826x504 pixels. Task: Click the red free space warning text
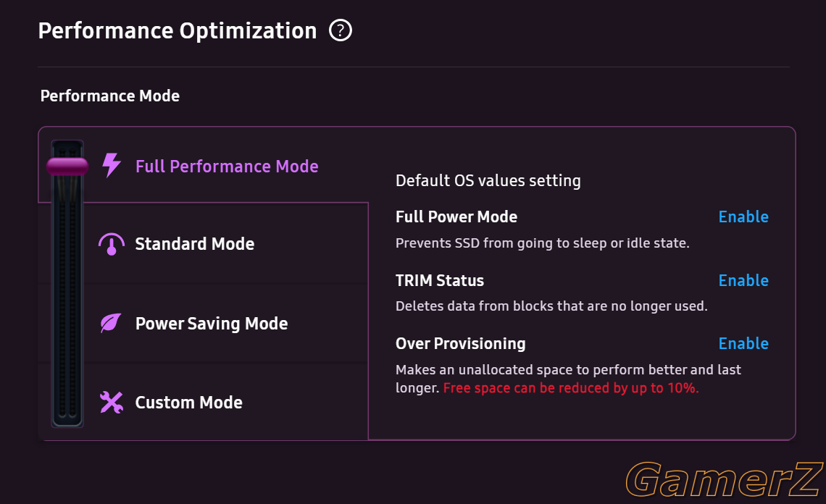571,388
